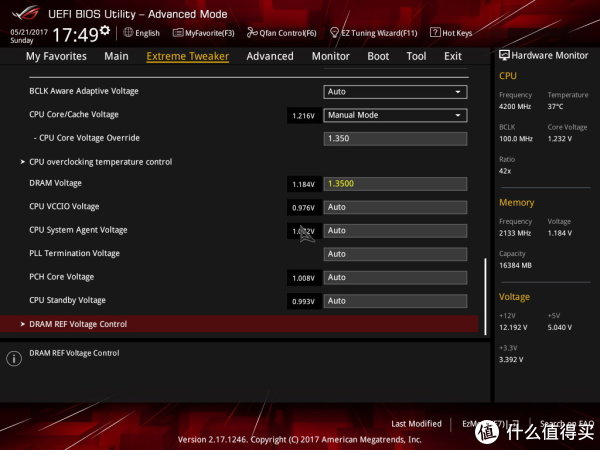Screen dimensions: 600x450
Task: Open the Boot tab
Action: [378, 56]
